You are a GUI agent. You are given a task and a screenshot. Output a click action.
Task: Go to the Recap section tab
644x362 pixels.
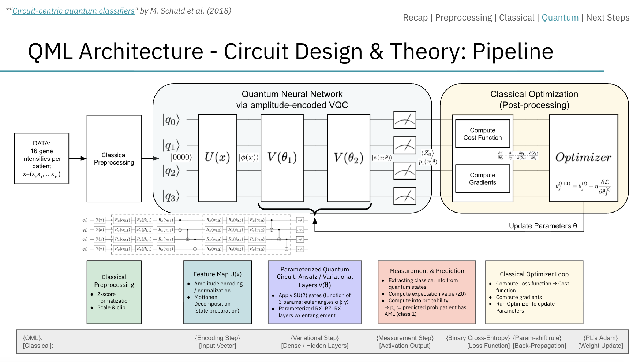415,18
